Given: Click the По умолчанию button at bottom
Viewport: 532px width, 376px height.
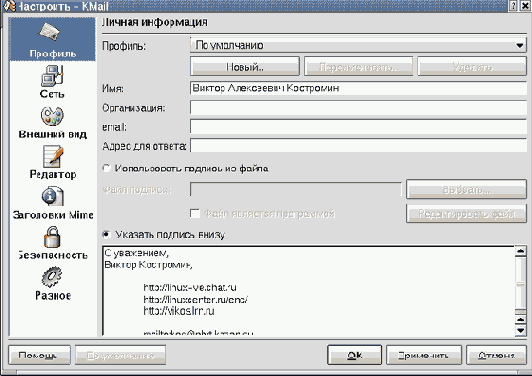Looking at the screenshot, I should point(120,355).
